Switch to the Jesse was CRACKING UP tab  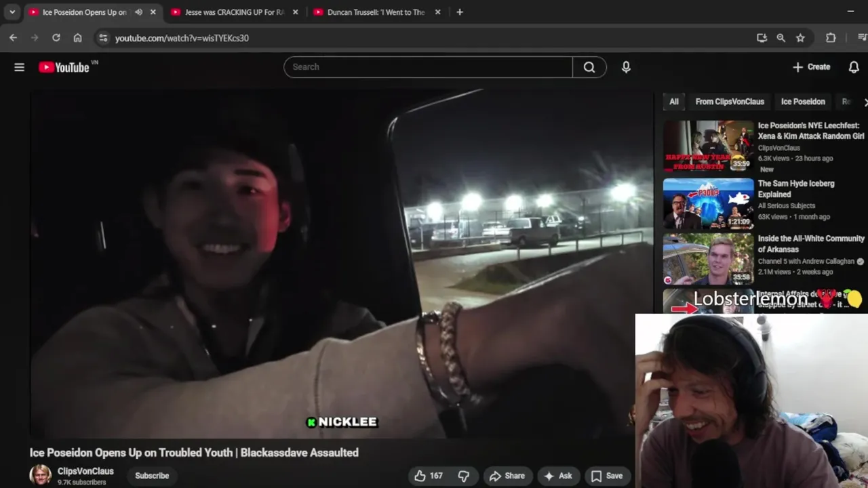pyautogui.click(x=234, y=12)
